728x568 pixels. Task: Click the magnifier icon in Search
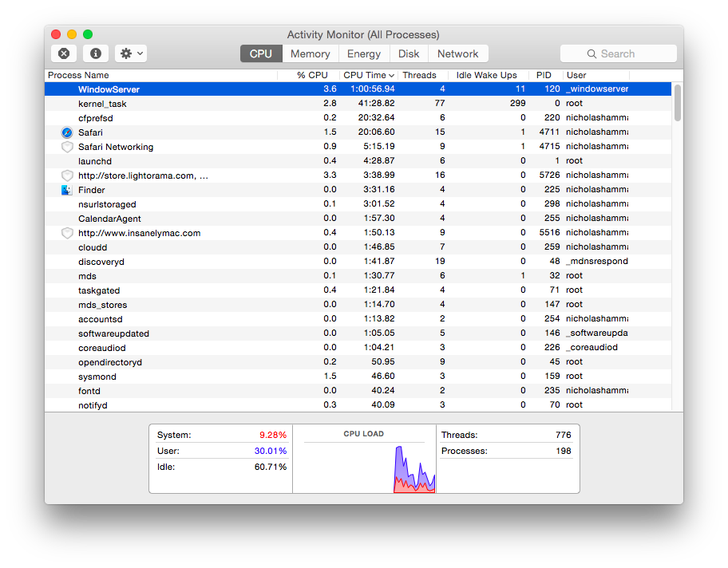591,53
